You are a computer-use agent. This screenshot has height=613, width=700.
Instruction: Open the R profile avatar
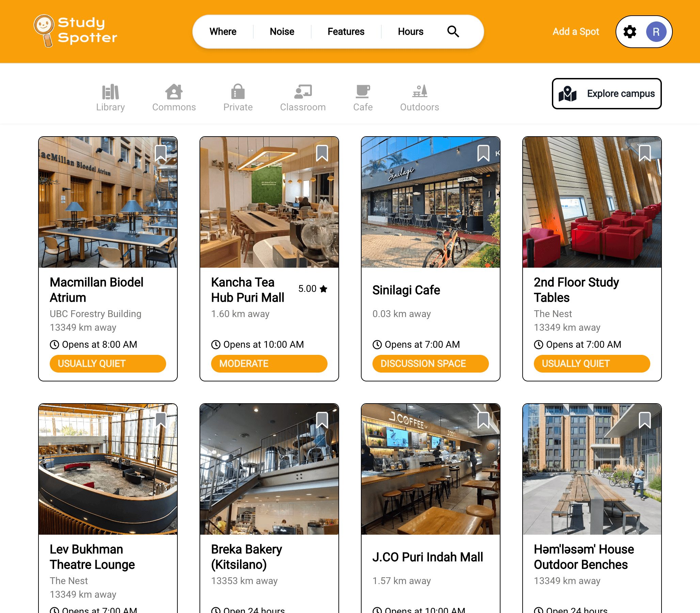656,32
